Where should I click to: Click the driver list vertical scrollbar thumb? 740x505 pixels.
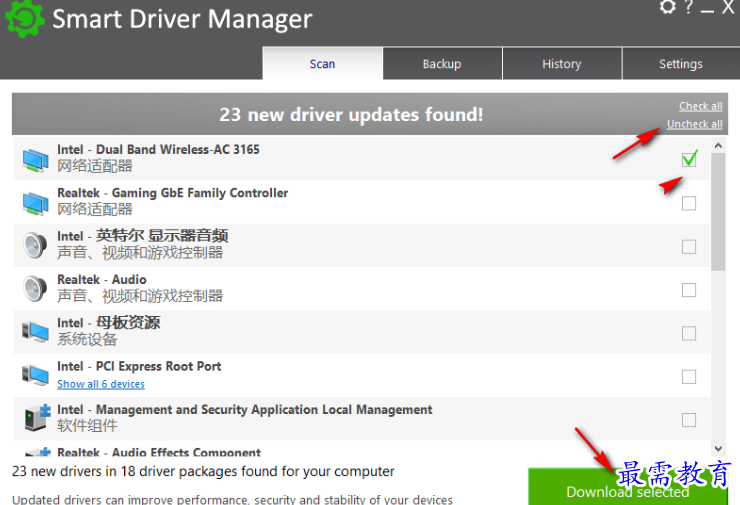pos(718,212)
